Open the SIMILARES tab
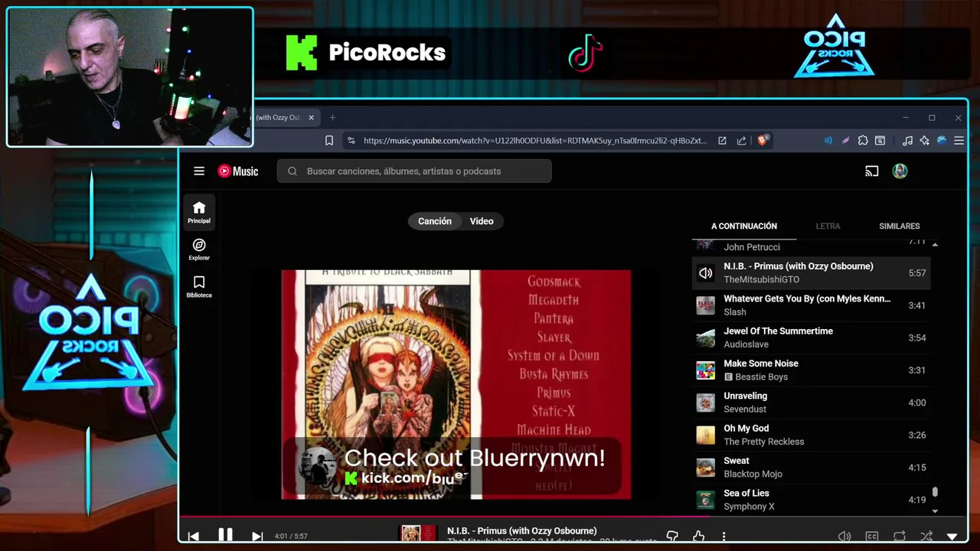The image size is (980, 551). (x=900, y=227)
